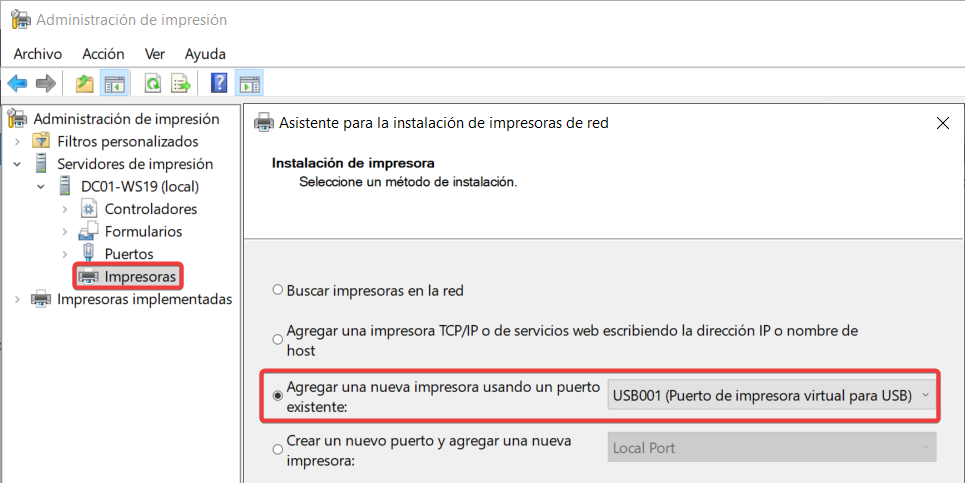
Task: Open the USB001 existing port dropdown
Action: 772,396
